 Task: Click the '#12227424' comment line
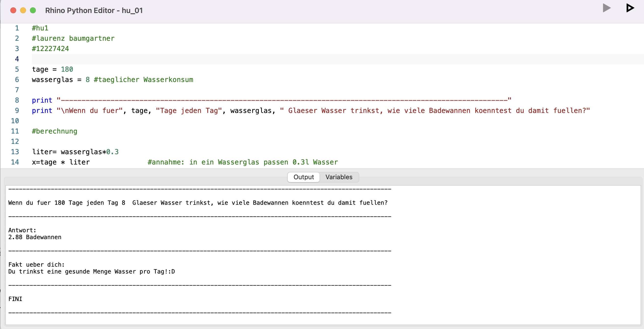50,49
